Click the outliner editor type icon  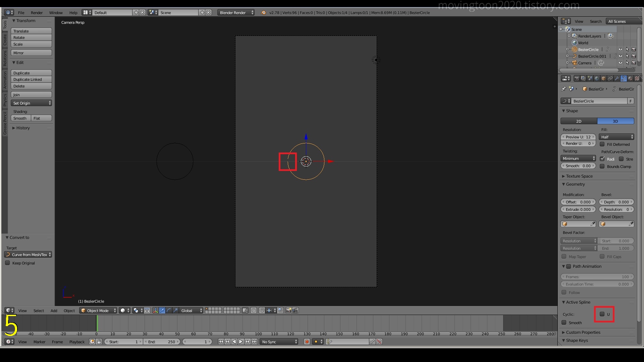pos(566,21)
